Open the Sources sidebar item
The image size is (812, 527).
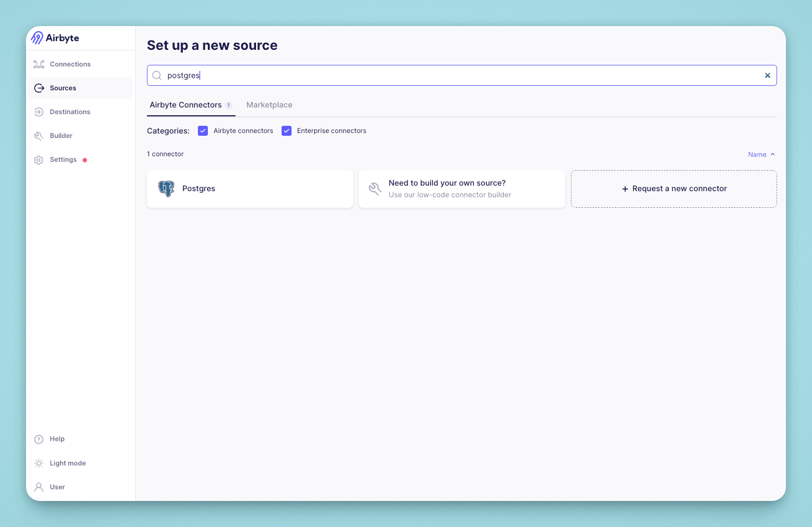point(80,88)
